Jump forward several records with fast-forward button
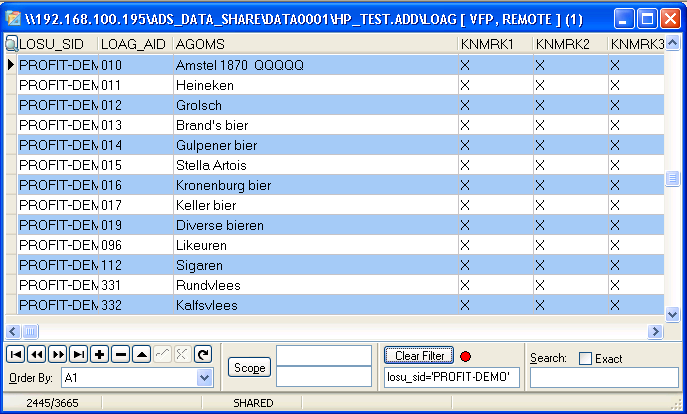The image size is (687, 414). tap(58, 354)
